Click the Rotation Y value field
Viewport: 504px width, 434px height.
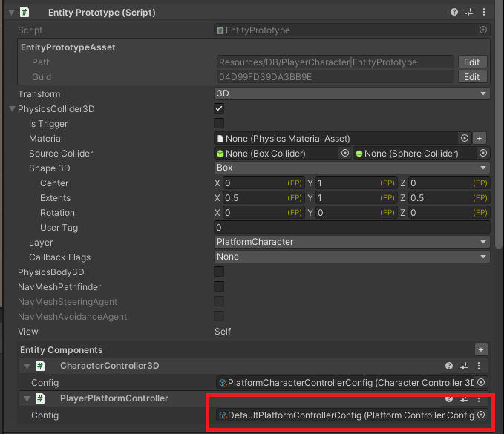point(356,213)
